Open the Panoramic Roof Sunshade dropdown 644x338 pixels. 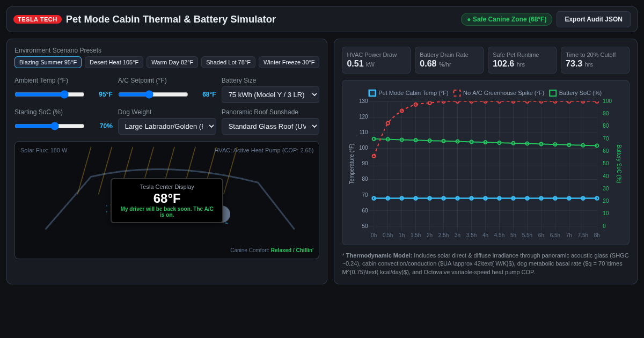pos(270,126)
